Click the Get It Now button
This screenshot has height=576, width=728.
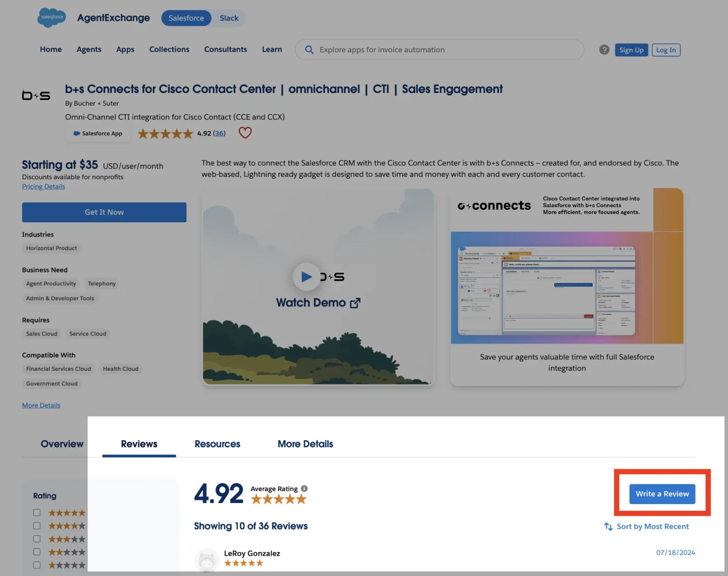104,212
